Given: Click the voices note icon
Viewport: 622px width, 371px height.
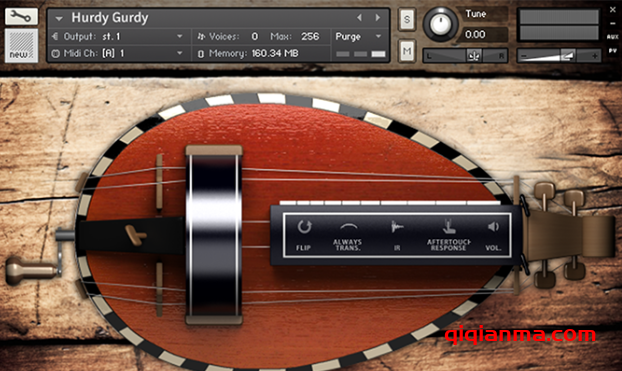Looking at the screenshot, I should [201, 37].
